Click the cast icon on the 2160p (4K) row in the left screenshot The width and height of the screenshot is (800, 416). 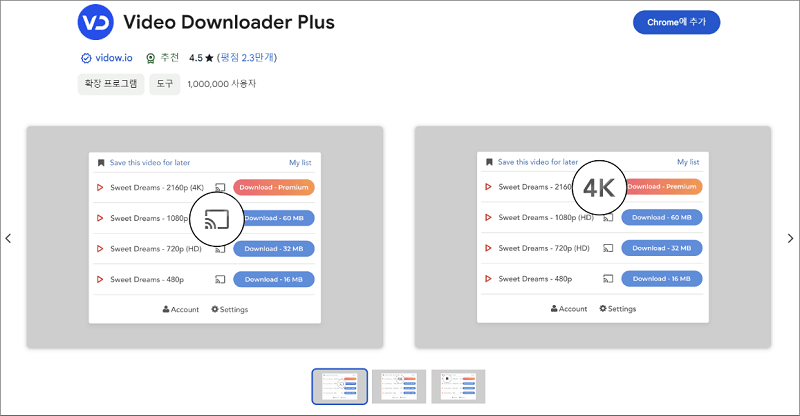pyautogui.click(x=220, y=187)
